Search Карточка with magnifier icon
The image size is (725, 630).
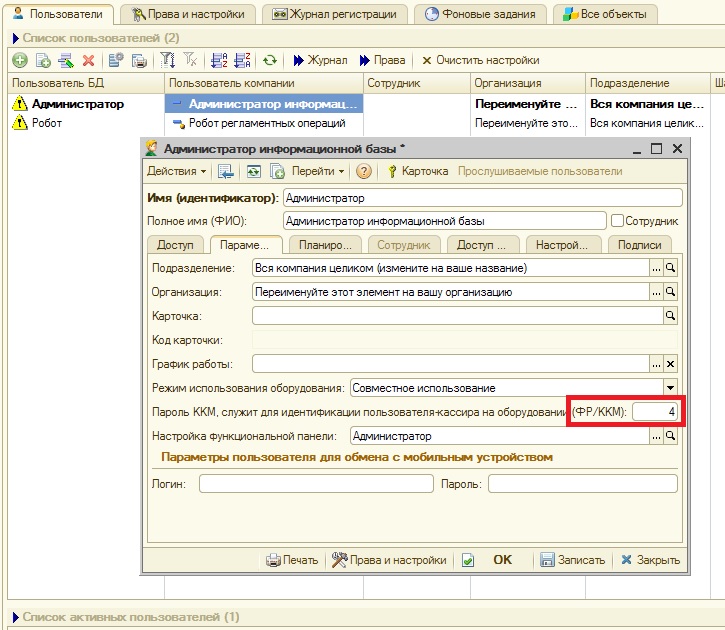coord(670,316)
